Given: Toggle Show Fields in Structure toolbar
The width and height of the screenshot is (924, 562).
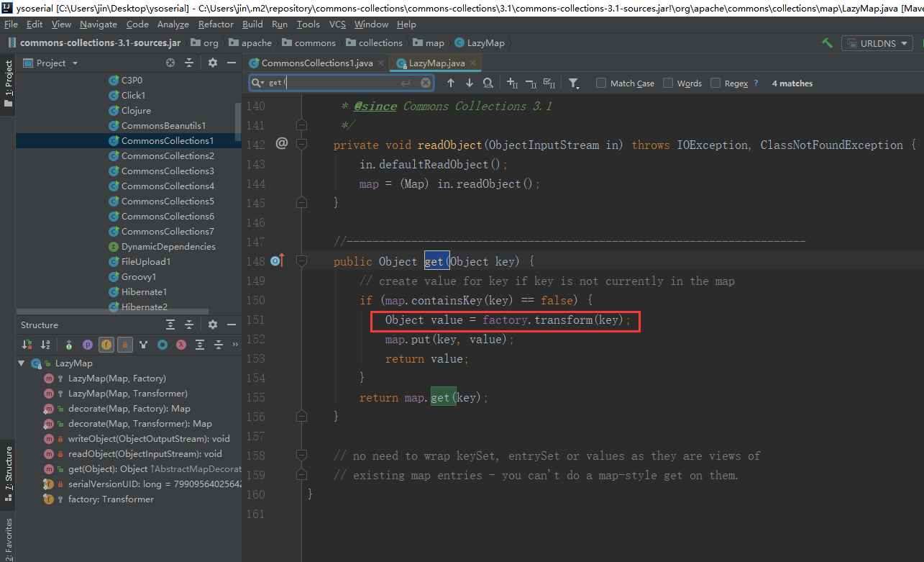Looking at the screenshot, I should pos(106,345).
